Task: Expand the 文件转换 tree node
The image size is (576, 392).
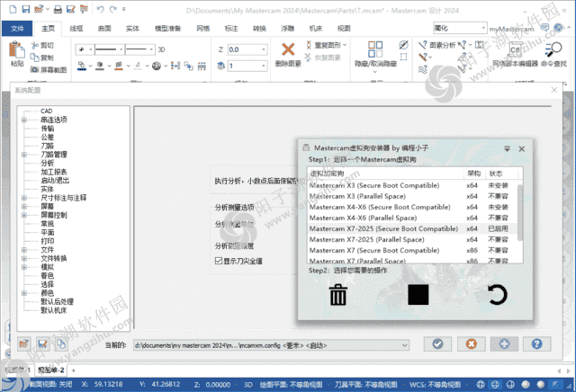Action: (x=24, y=258)
